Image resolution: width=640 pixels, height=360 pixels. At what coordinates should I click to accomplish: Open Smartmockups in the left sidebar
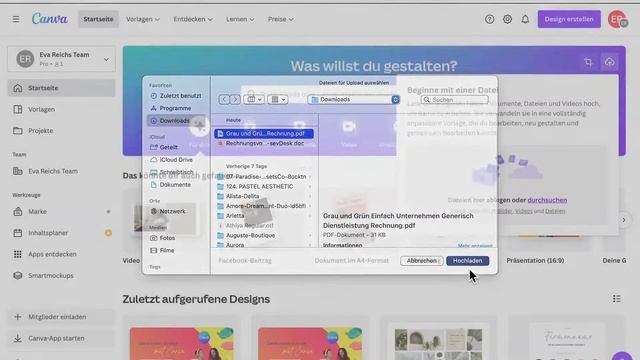point(61,276)
